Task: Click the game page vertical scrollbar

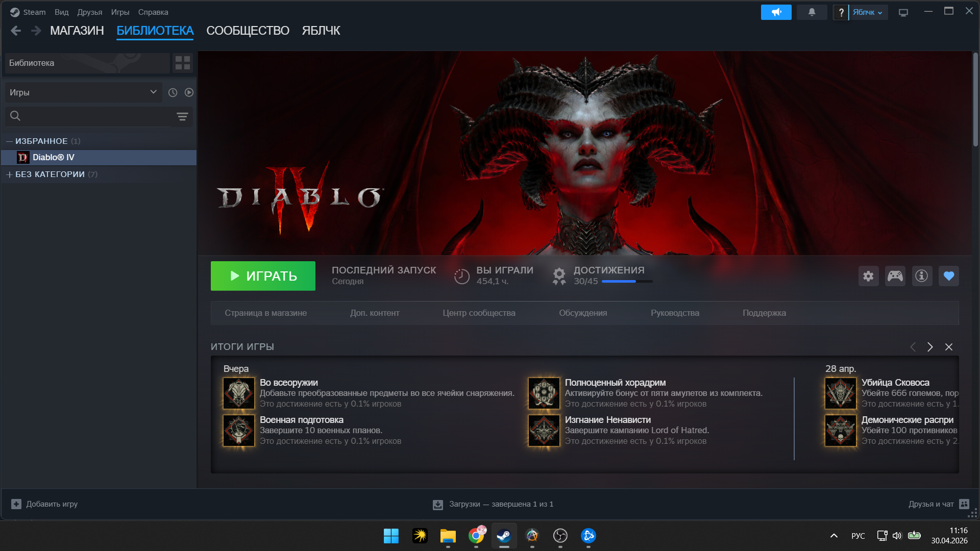Action: [x=975, y=99]
